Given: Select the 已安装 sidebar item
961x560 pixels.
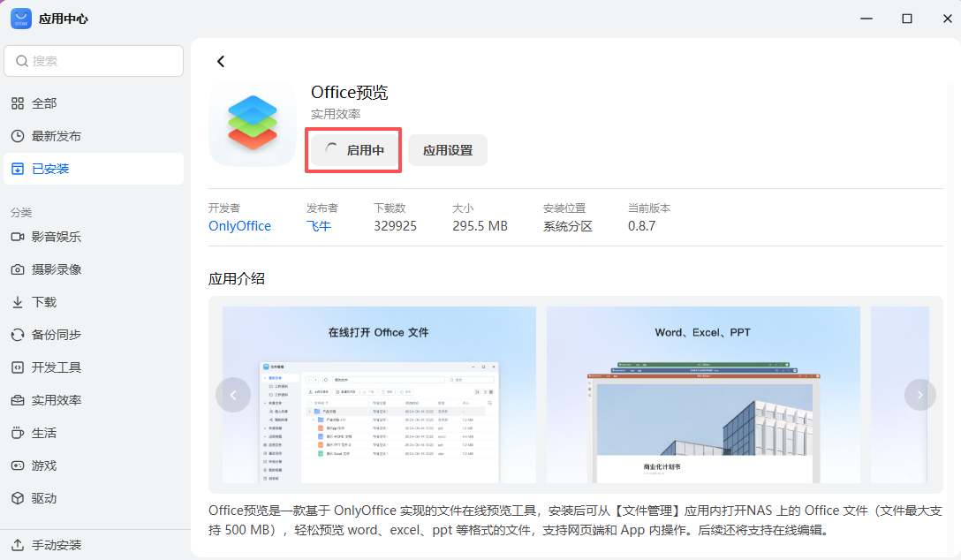Looking at the screenshot, I should pyautogui.click(x=94, y=169).
